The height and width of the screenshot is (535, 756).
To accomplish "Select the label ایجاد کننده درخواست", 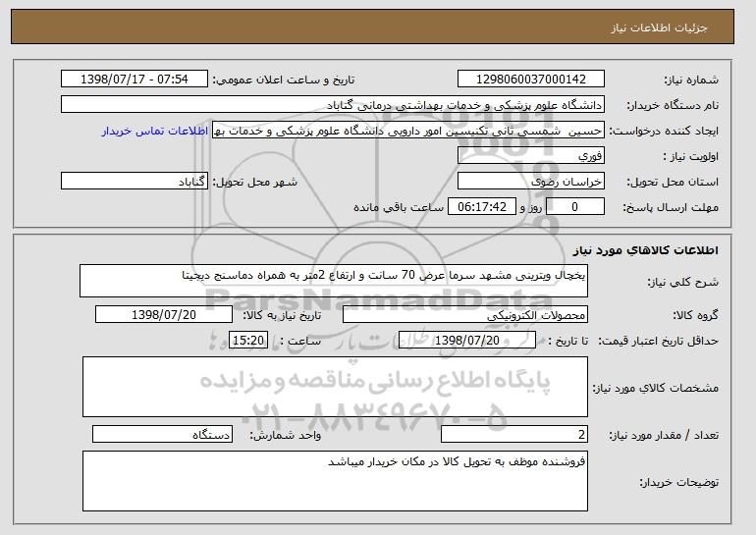I will [x=664, y=131].
